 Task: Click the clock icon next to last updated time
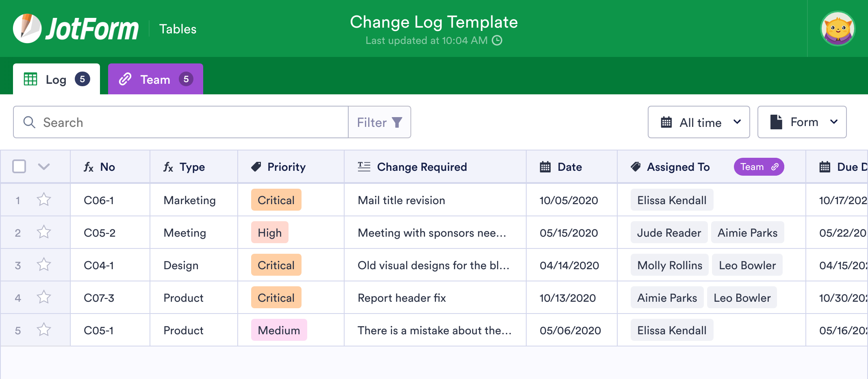click(497, 41)
